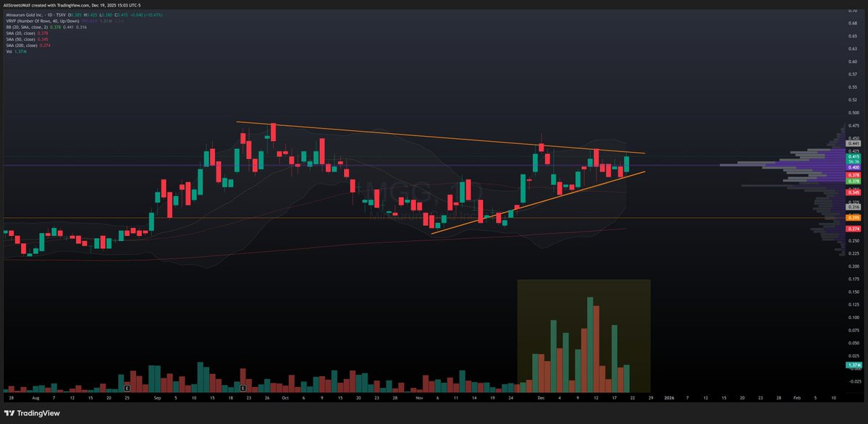
Task: Click the TradingView logo at bottom left
Action: point(32,413)
